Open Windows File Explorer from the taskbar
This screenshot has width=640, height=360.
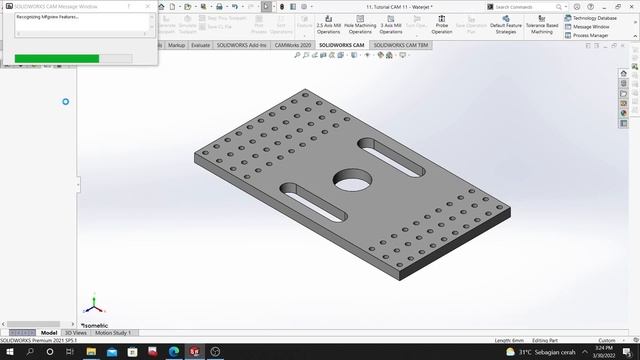(x=91, y=351)
